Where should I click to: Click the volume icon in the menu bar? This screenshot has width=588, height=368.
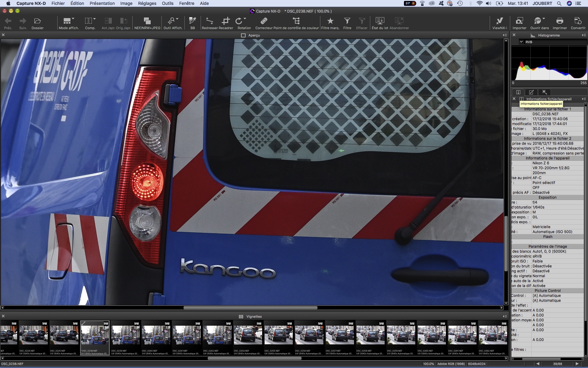pos(489,3)
